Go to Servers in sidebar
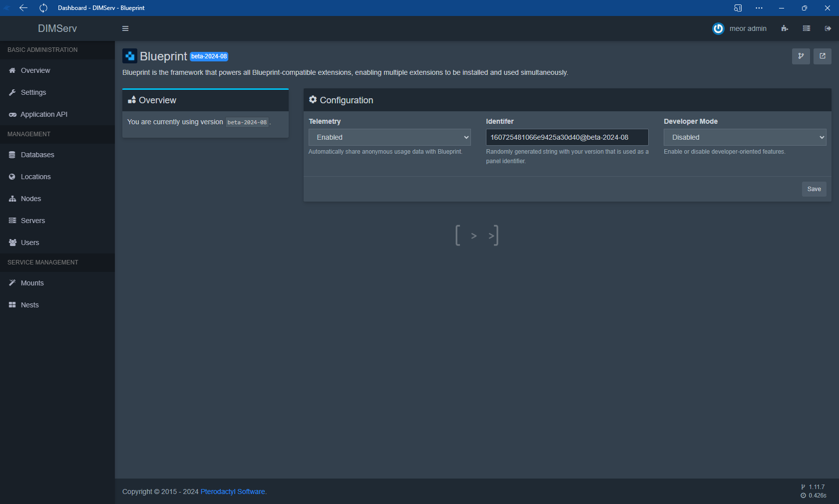Screen dimensions: 839x504 (57, 221)
